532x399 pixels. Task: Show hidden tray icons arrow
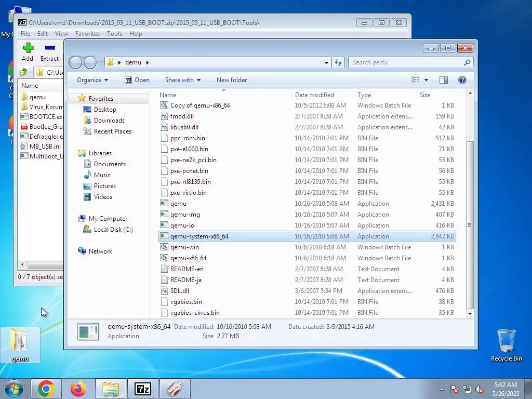tap(442, 390)
